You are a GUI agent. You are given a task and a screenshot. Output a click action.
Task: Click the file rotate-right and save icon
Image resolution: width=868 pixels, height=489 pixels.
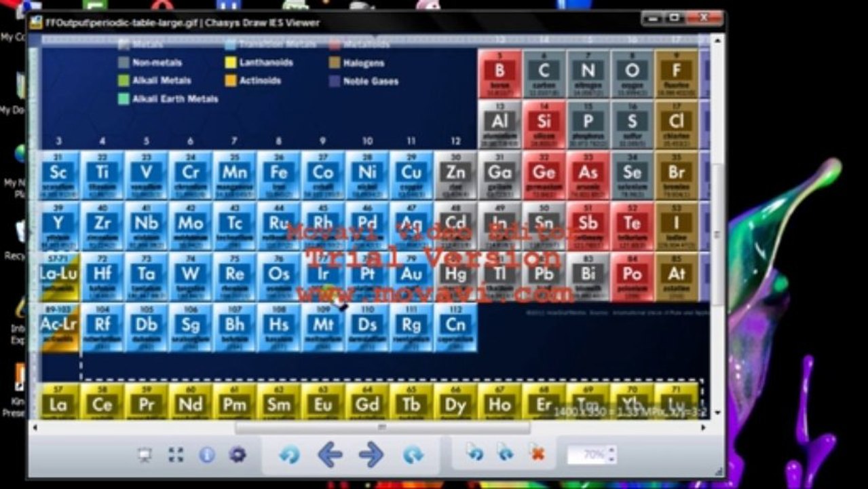506,453
